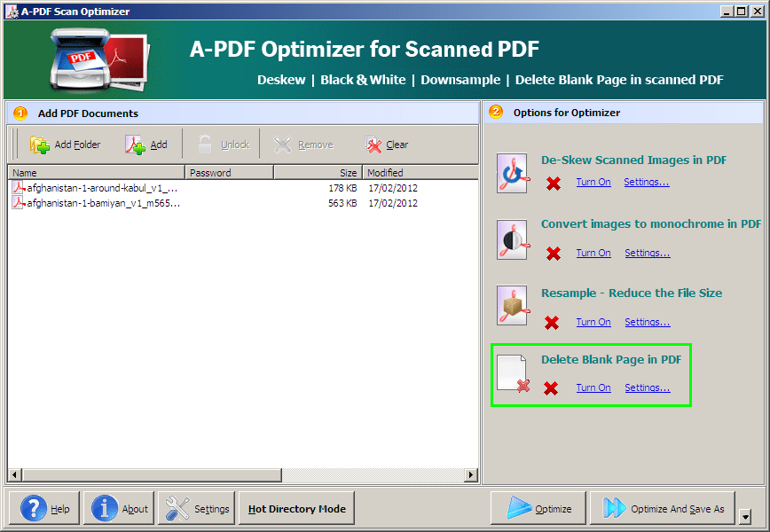Sort list by Size column header
This screenshot has width=770, height=532.
[x=318, y=173]
